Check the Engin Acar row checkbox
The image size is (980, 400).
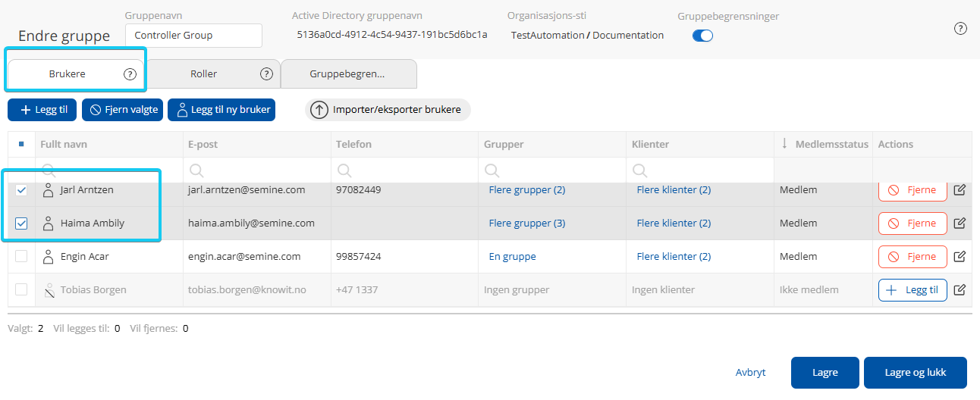pyautogui.click(x=21, y=257)
